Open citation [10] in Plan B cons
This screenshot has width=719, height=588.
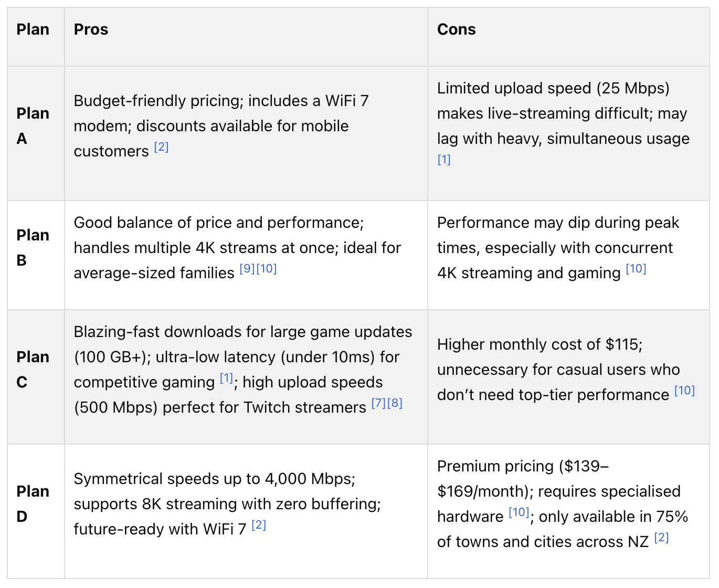coord(636,269)
